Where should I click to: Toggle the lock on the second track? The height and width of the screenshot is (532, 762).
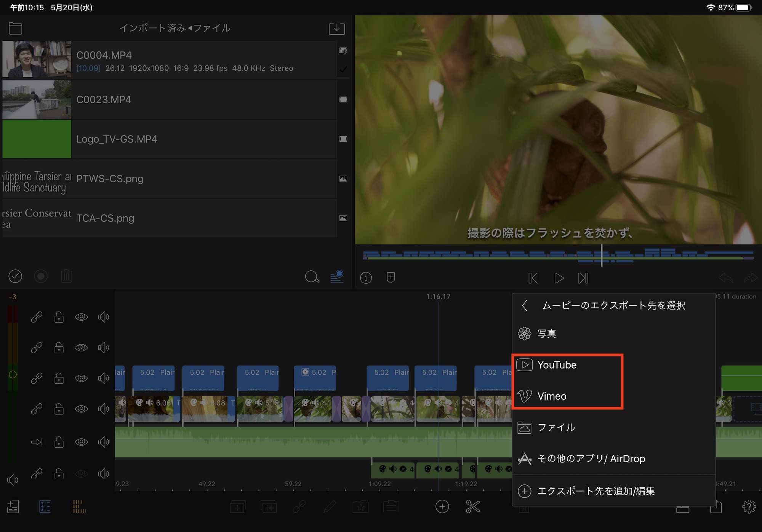pos(59,348)
